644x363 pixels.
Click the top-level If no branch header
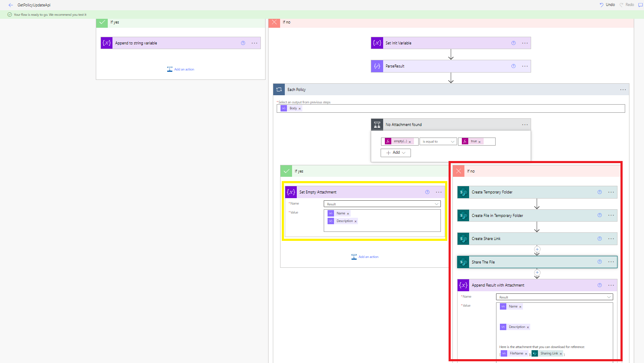coord(451,22)
